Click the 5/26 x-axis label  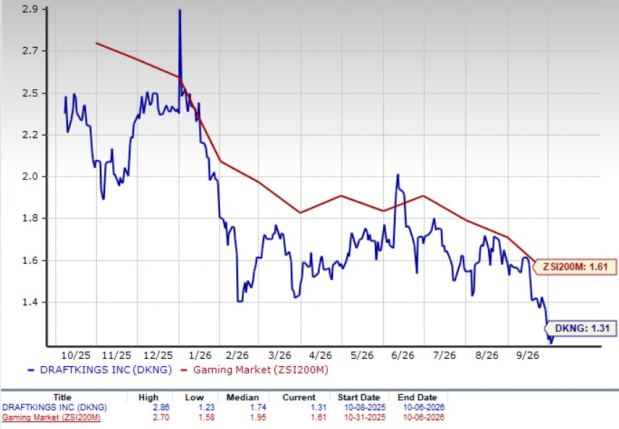362,356
